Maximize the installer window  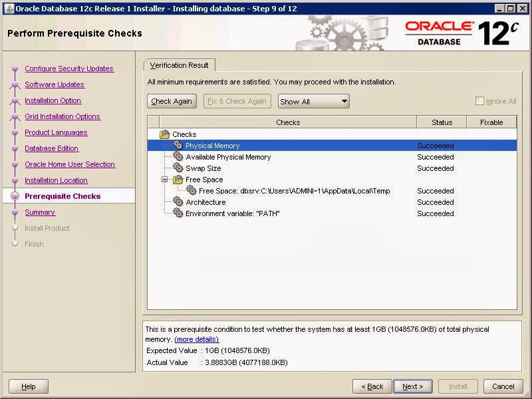[x=510, y=9]
